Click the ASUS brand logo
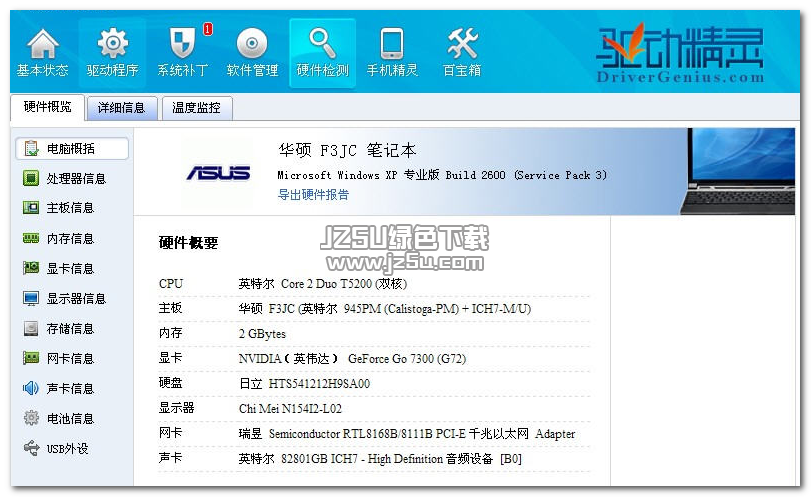Screen dimensions: 811x497 [218, 173]
